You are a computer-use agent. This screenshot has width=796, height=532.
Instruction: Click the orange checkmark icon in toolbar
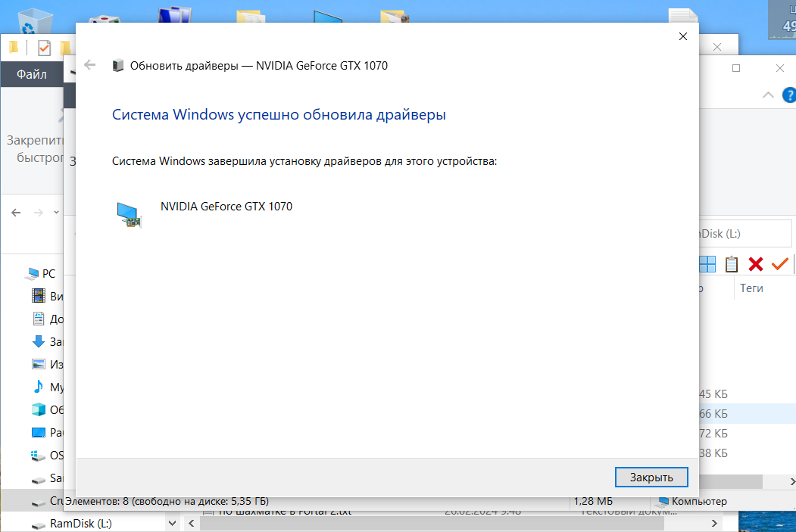[x=780, y=263]
